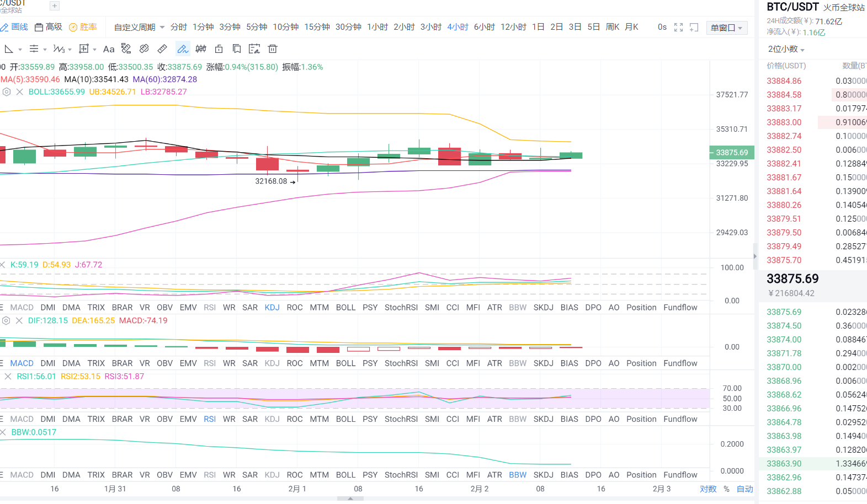This screenshot has height=504, width=867.
Task: Select OBV in the BBW panel indicator row
Action: [x=164, y=475]
